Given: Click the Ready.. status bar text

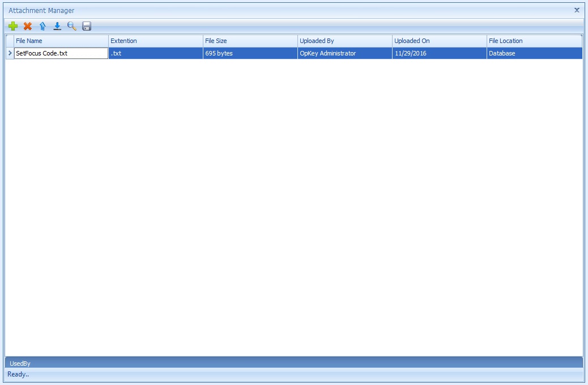Looking at the screenshot, I should 18,374.
